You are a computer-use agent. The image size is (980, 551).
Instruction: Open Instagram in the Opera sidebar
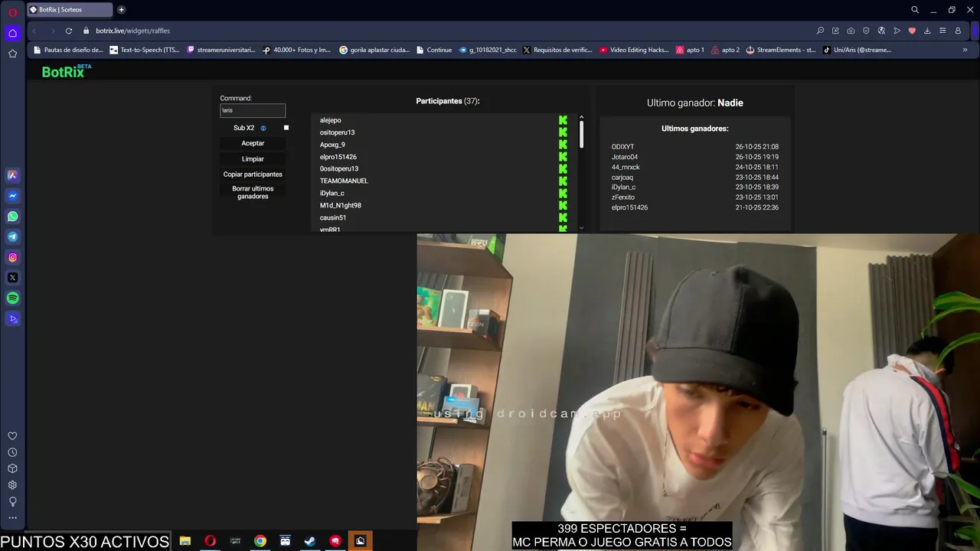tap(12, 258)
